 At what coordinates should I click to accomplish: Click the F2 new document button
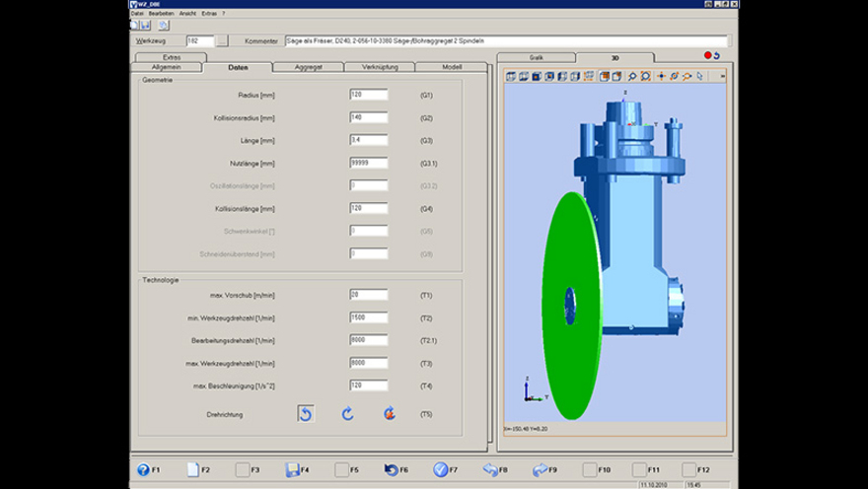point(198,469)
